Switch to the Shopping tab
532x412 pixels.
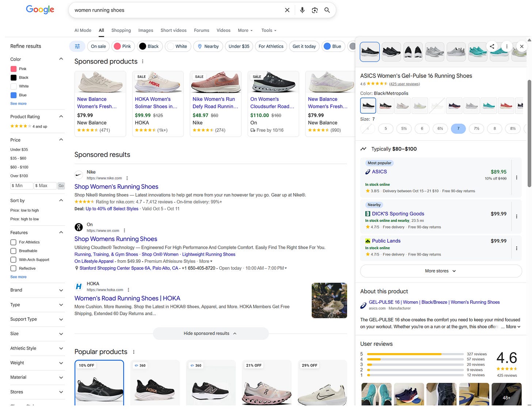pyautogui.click(x=121, y=30)
